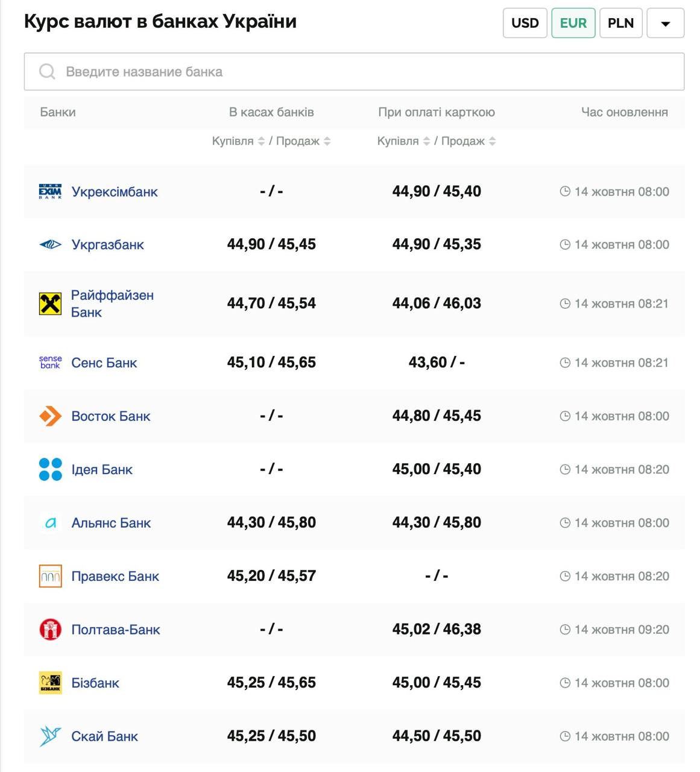
Task: Open the Альянс Банк link
Action: pyautogui.click(x=111, y=523)
